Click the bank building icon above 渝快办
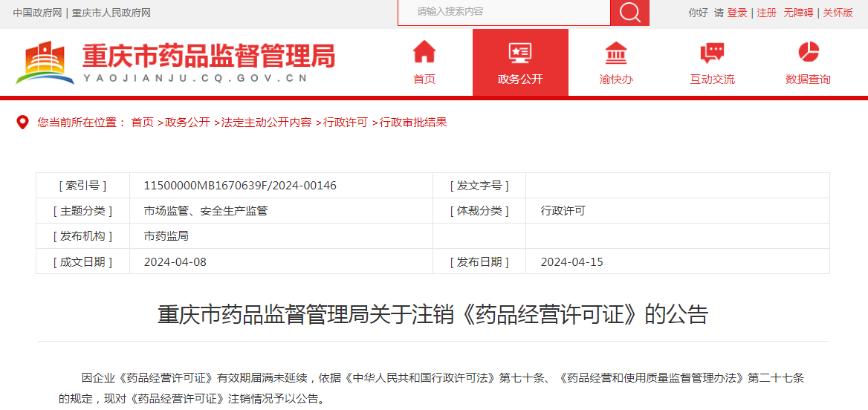The image size is (868, 410). click(616, 53)
